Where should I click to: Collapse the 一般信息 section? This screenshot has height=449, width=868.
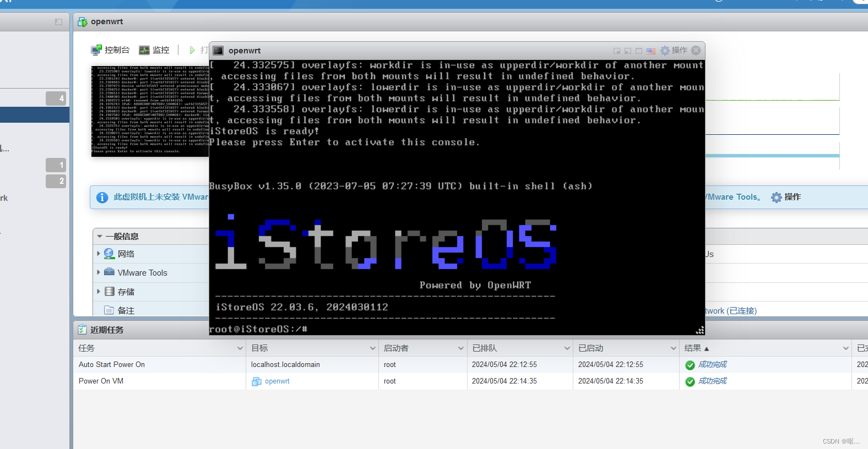coord(100,237)
